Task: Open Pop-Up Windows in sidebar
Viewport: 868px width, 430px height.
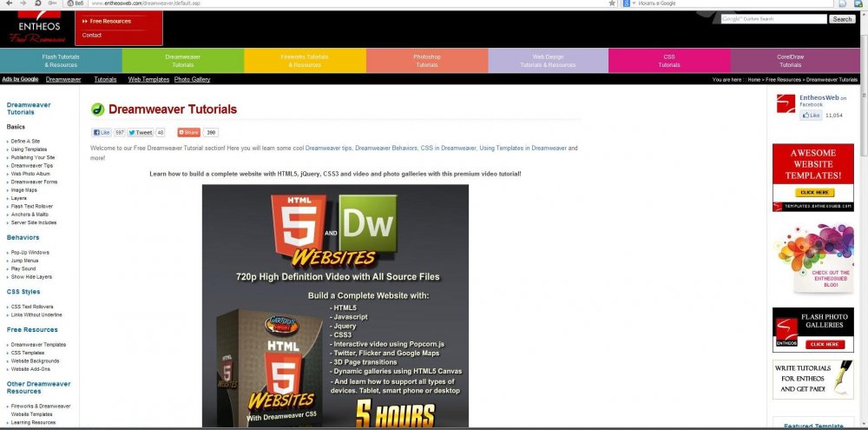Action: 30,253
